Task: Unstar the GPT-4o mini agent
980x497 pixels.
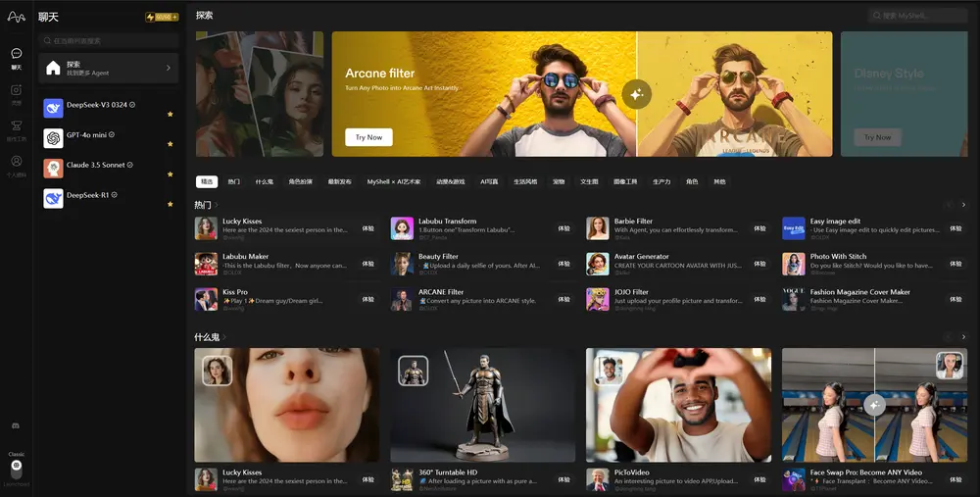Action: (x=170, y=144)
